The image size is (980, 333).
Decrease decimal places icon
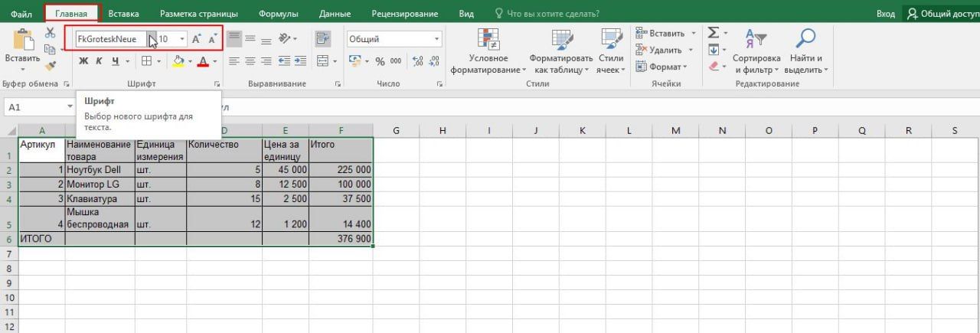tap(435, 61)
